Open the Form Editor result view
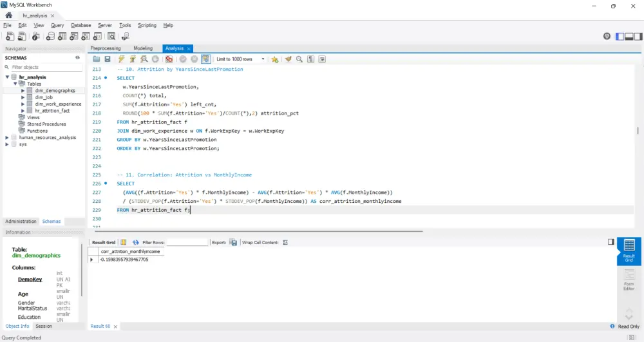 [x=629, y=277]
